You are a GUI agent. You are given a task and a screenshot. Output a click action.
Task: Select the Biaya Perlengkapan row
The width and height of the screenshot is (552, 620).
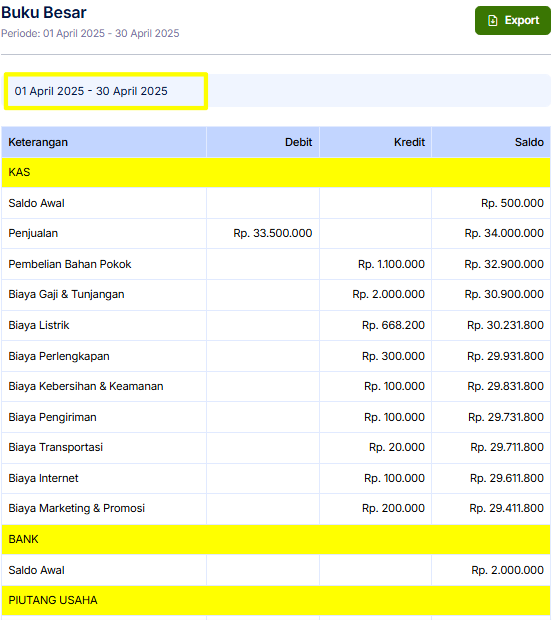tap(276, 356)
